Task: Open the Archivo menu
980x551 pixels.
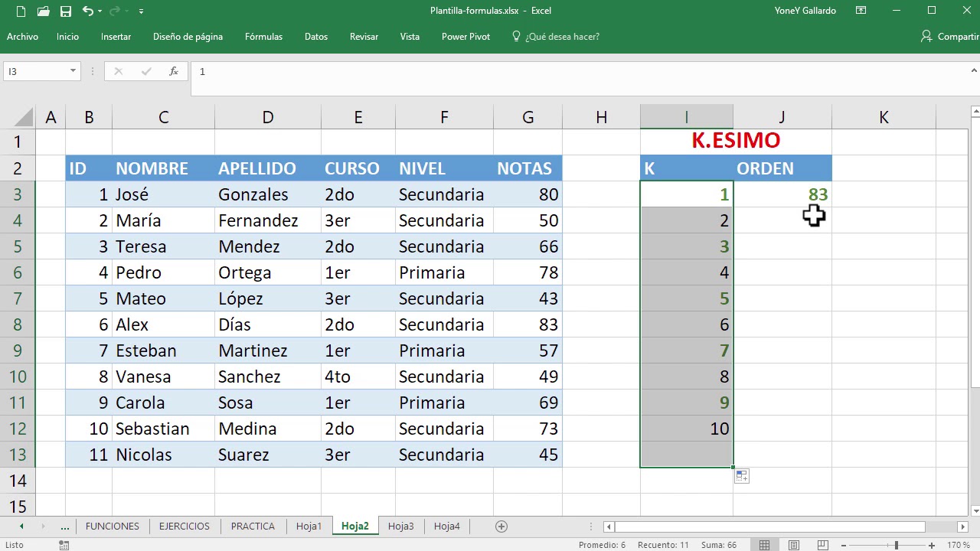Action: [x=22, y=36]
